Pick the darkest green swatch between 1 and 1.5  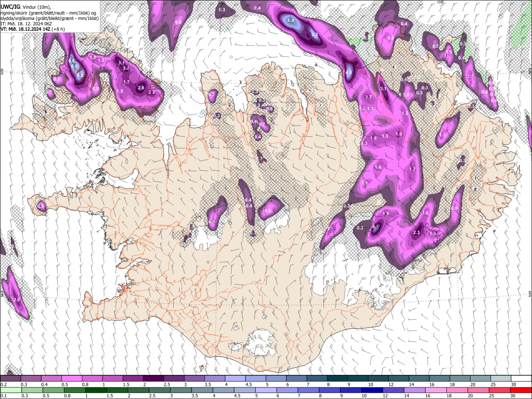(96, 390)
